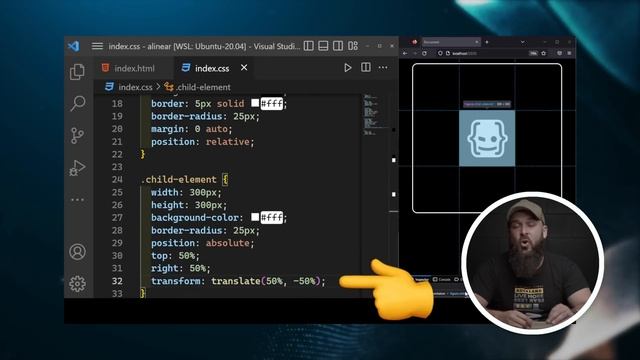Click the browser shield tracking-protection icon
This screenshot has width=640, height=360.
pos(440,53)
